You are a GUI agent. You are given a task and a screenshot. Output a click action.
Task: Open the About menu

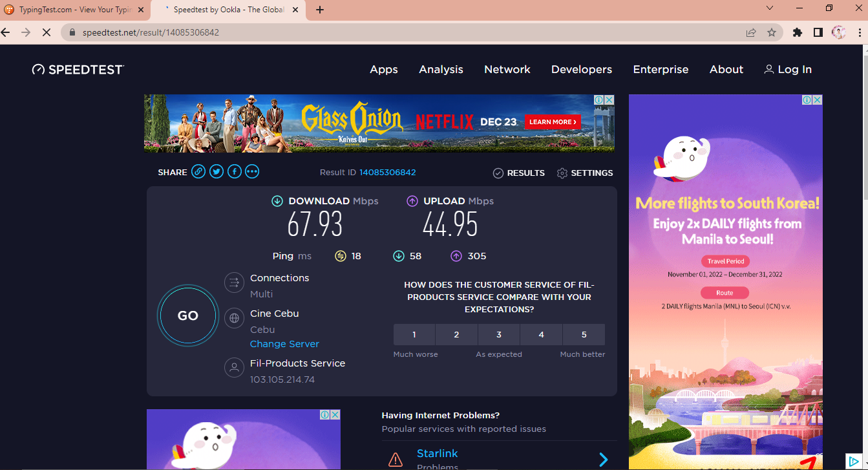coord(726,69)
